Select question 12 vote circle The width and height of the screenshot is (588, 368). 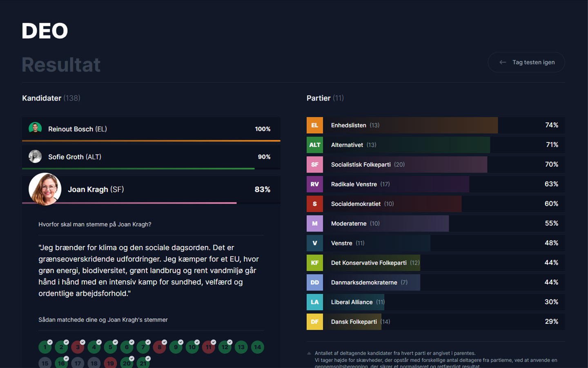225,347
